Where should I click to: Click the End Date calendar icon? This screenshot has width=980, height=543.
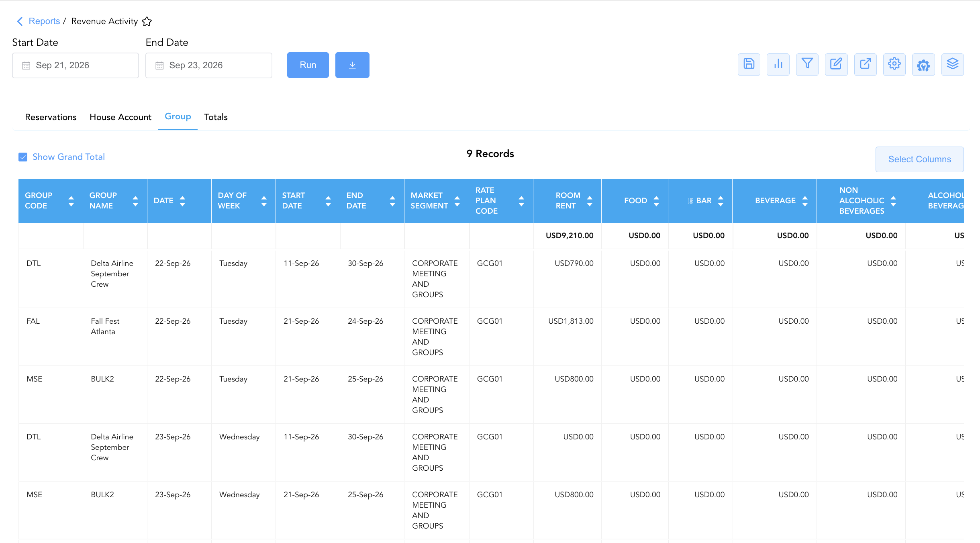point(159,65)
